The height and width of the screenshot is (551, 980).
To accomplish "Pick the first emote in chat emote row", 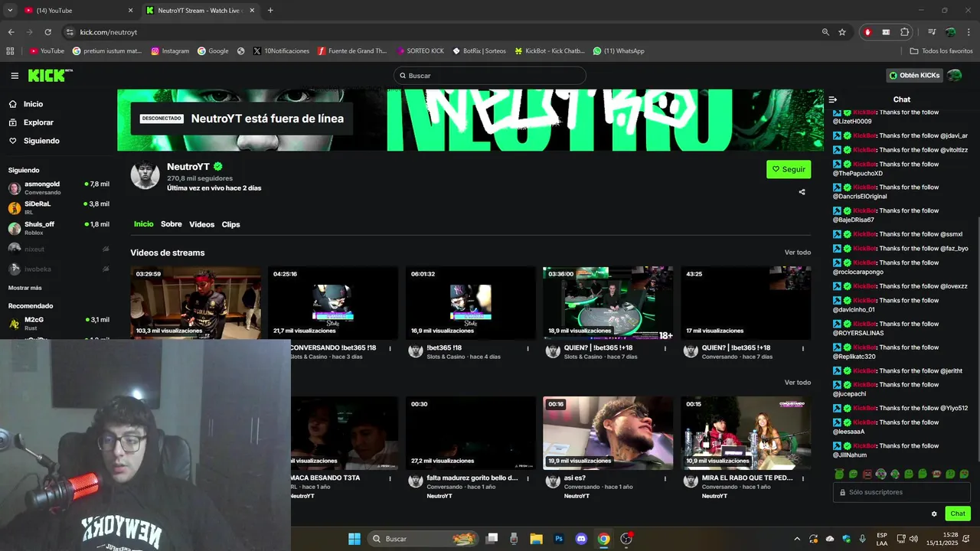I will (x=839, y=474).
